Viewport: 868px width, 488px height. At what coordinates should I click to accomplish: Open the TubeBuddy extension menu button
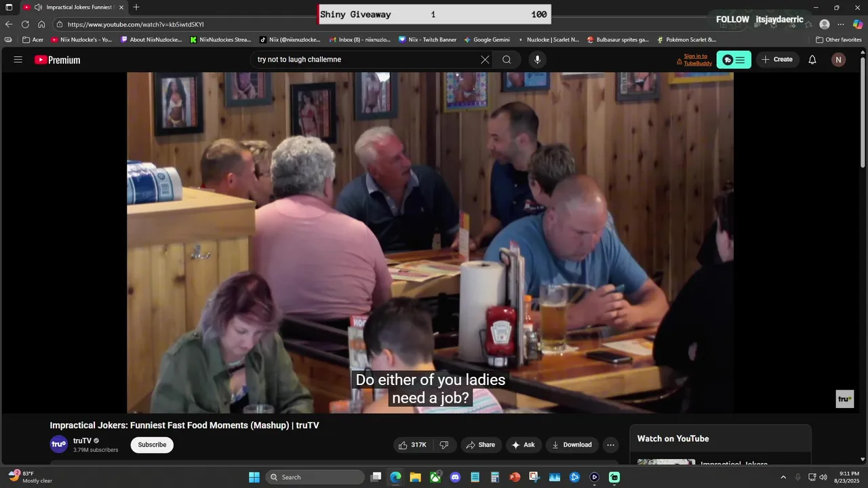pos(734,60)
